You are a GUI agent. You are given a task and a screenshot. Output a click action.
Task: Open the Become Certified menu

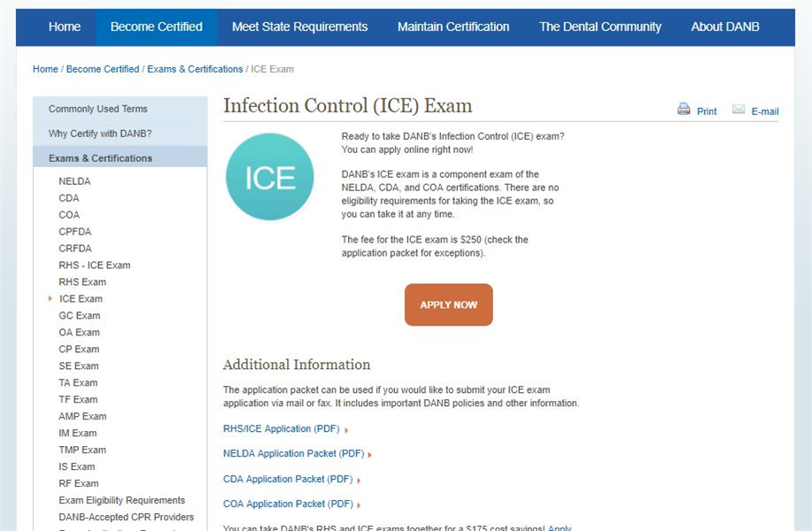pyautogui.click(x=156, y=27)
